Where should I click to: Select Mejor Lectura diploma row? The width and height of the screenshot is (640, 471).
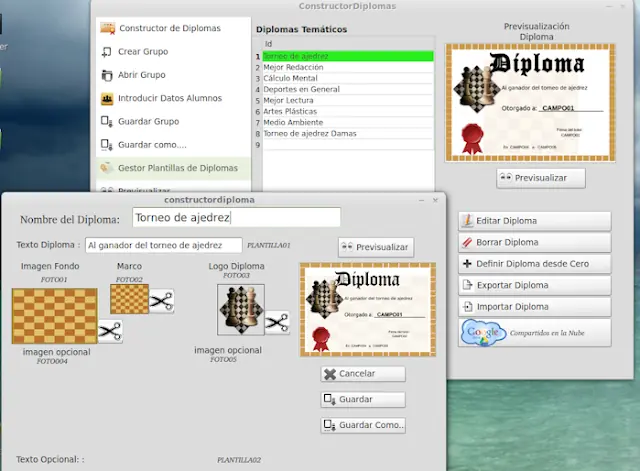[x=348, y=100]
